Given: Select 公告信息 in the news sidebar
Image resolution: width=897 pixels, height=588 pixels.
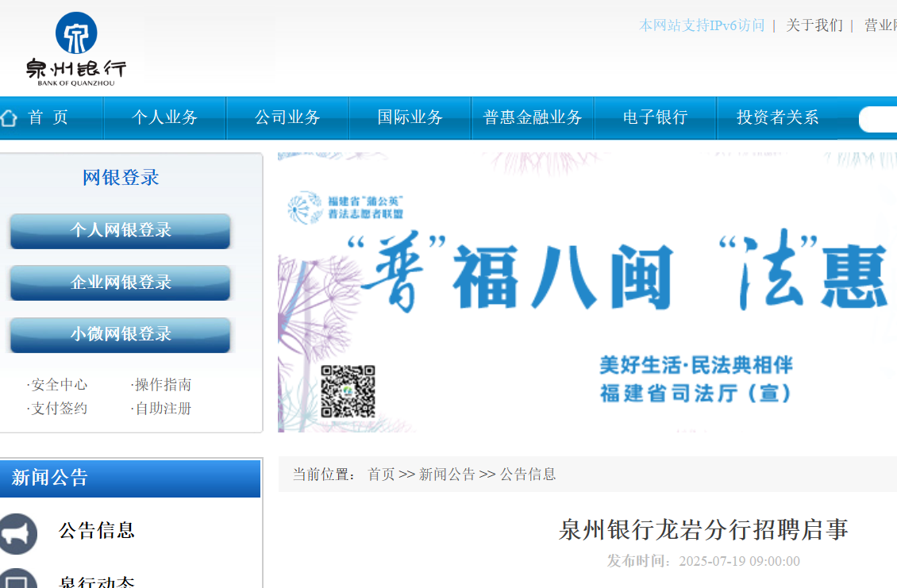Looking at the screenshot, I should tap(97, 531).
